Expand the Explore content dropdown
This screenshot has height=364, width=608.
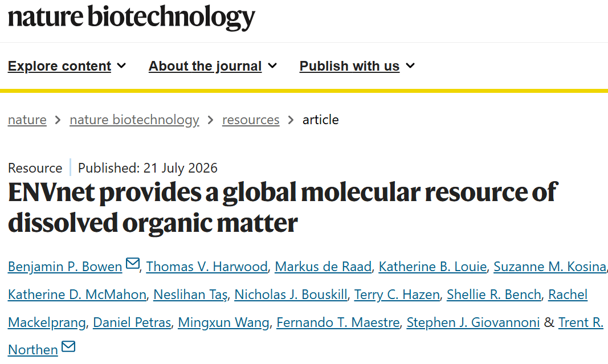point(67,66)
